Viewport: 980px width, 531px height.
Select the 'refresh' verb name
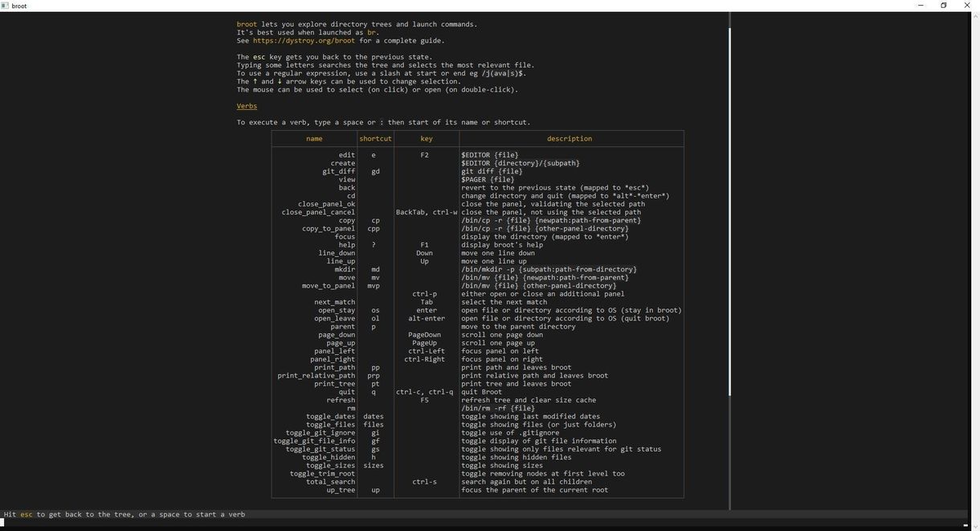click(x=341, y=400)
